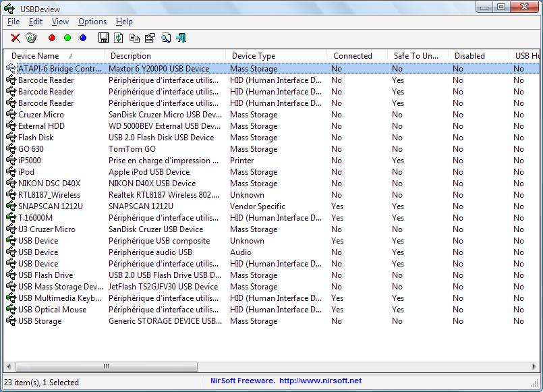
Task: Sort by Device Type column header
Action: coord(254,56)
